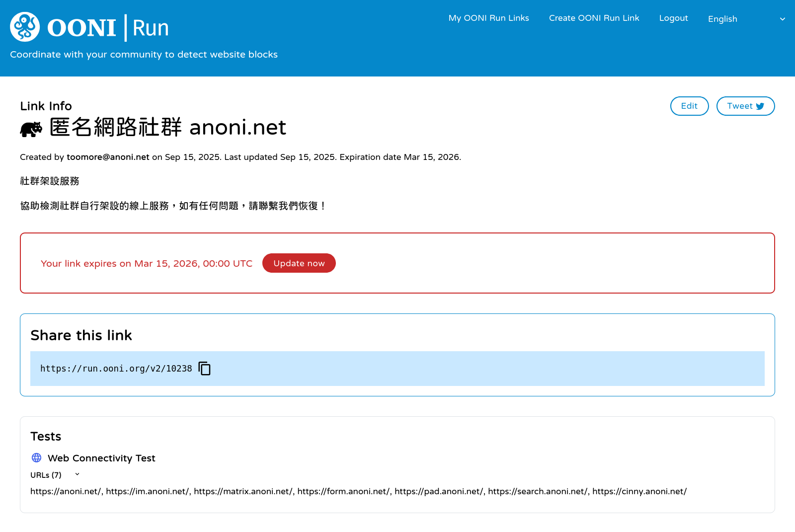Click the list of anoni.net test URLs
The height and width of the screenshot is (532, 795).
358,491
